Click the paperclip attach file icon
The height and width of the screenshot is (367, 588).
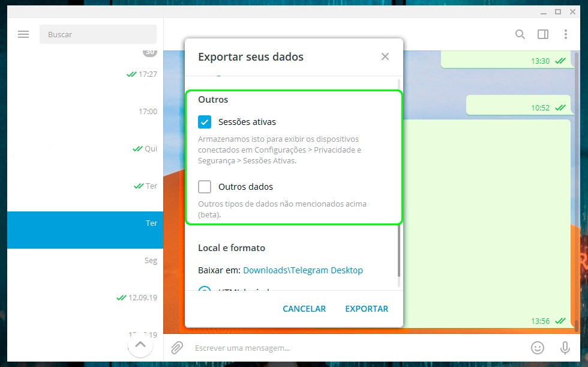pos(177,348)
